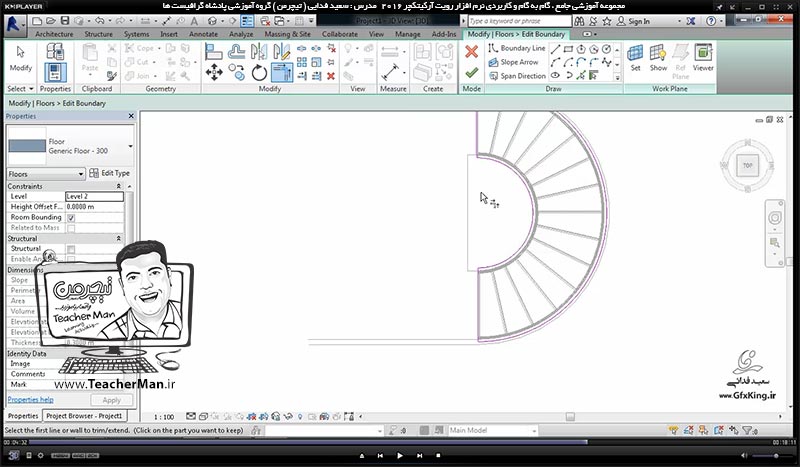Click the keyword search field
Image resolution: width=800 pixels, height=467 pixels.
[x=519, y=21]
